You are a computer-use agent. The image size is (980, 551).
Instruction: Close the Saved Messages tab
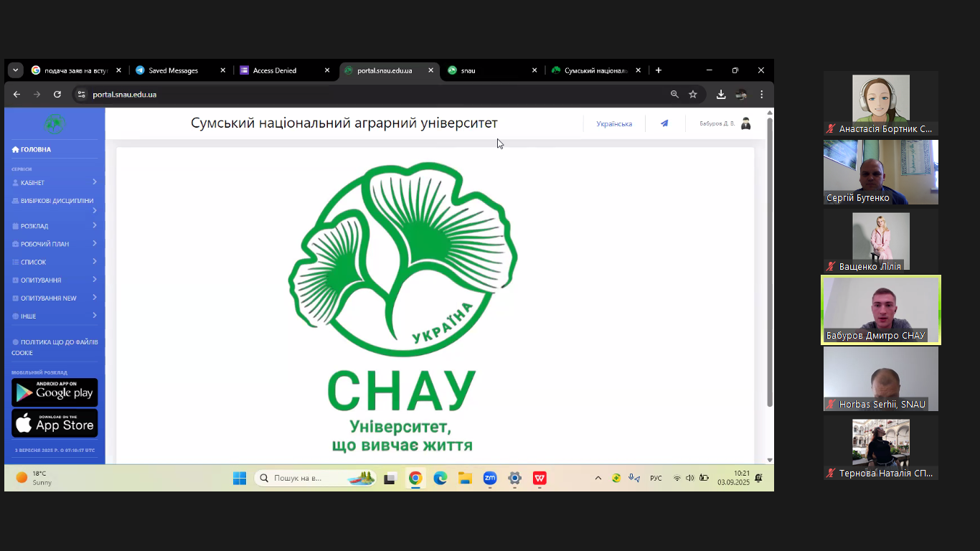pos(222,70)
